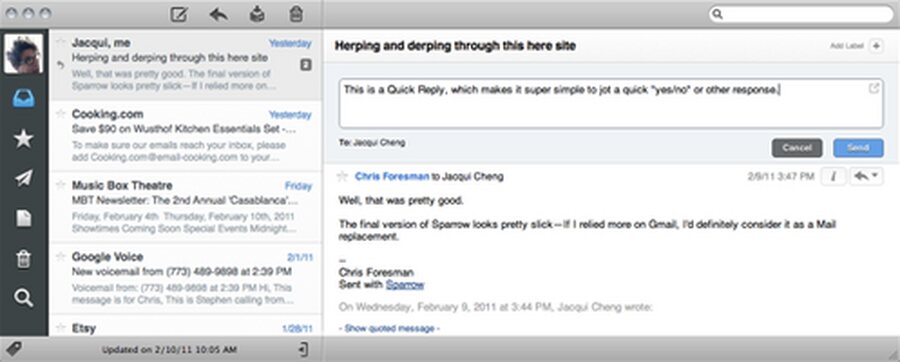This screenshot has width=900, height=362.
Task: Click the To: Jacqui Cheng recipient line
Action: (x=372, y=142)
